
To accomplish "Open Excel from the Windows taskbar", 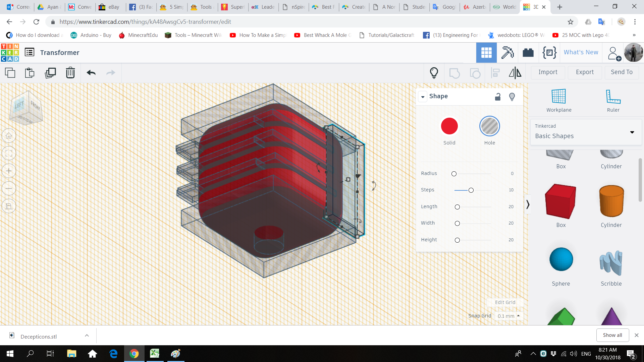I will click(x=155, y=354).
